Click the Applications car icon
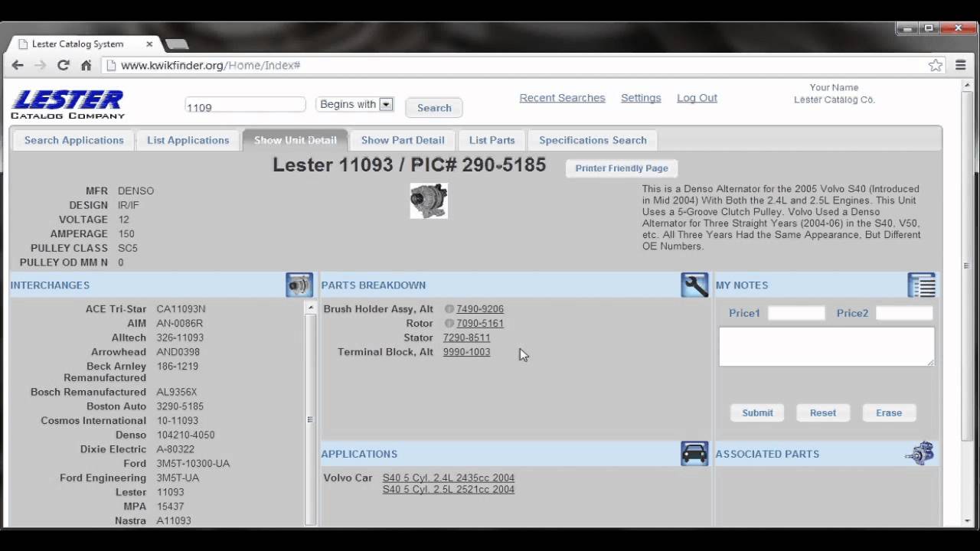980x551 pixels. 694,453
